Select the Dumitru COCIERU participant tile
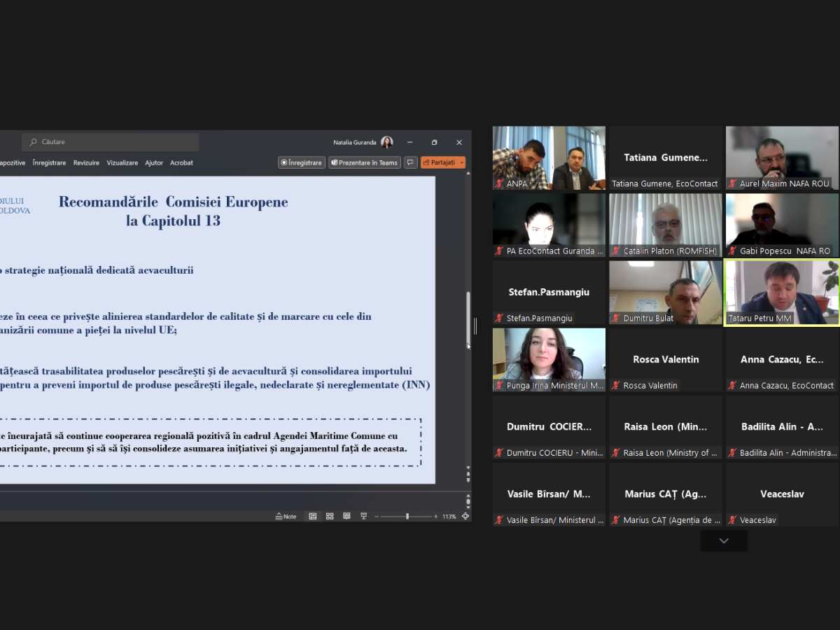The image size is (840, 630). (549, 427)
